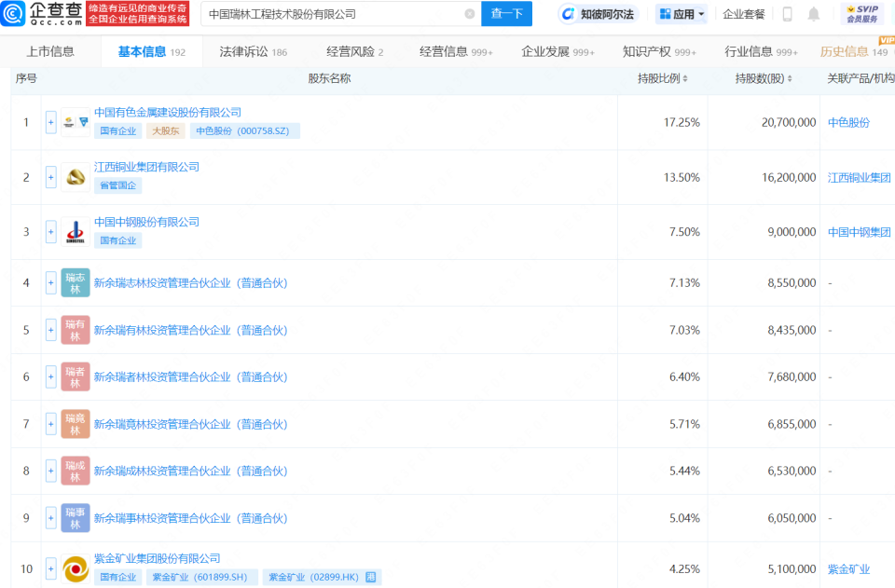This screenshot has height=588, width=895.
Task: Open 中国有色金属建设股份有限公司 link
Action: [167, 113]
